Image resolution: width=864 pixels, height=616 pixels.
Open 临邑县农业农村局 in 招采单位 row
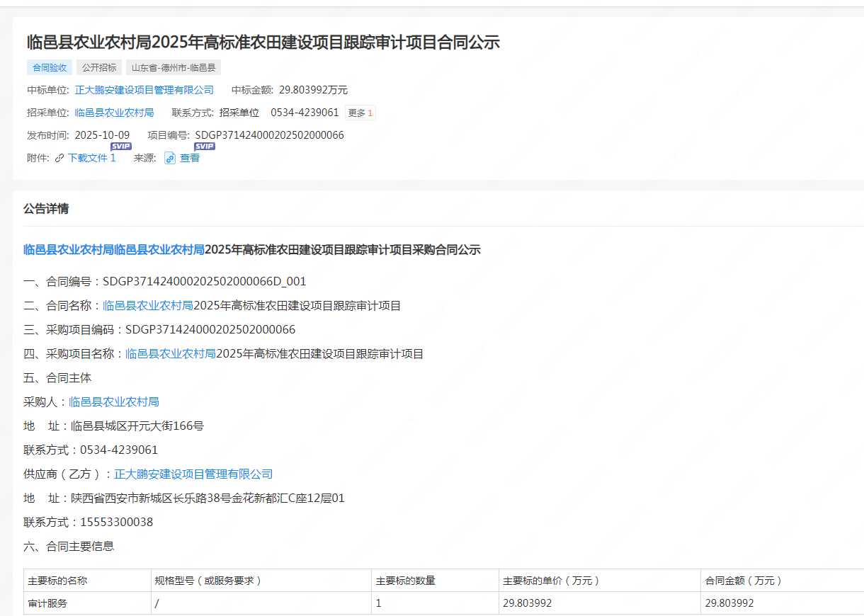click(114, 113)
